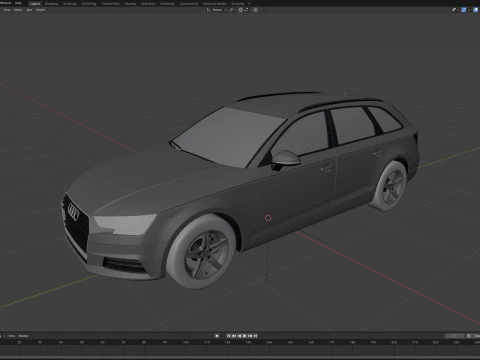Viewport: 480px width, 360px height.
Task: Play the animation in reverse
Action: (239, 336)
